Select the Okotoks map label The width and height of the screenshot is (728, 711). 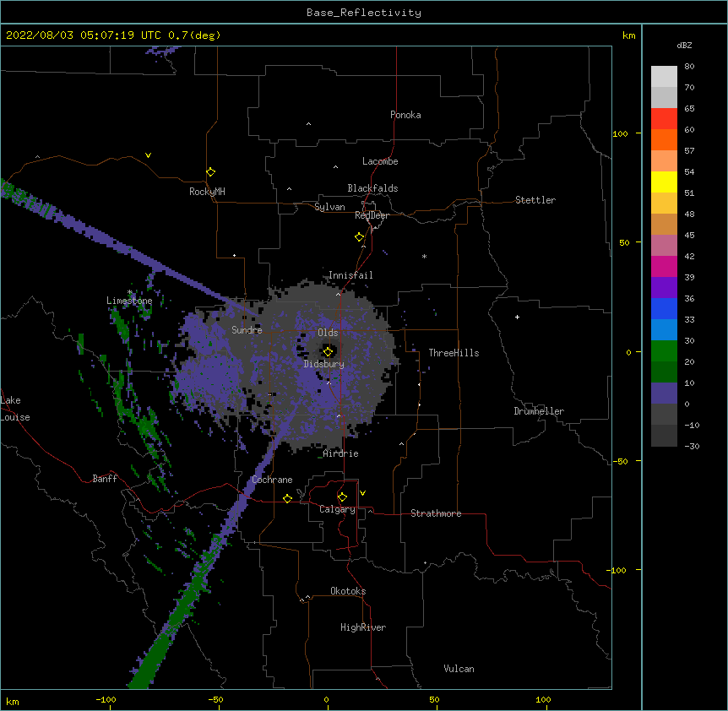tap(348, 591)
